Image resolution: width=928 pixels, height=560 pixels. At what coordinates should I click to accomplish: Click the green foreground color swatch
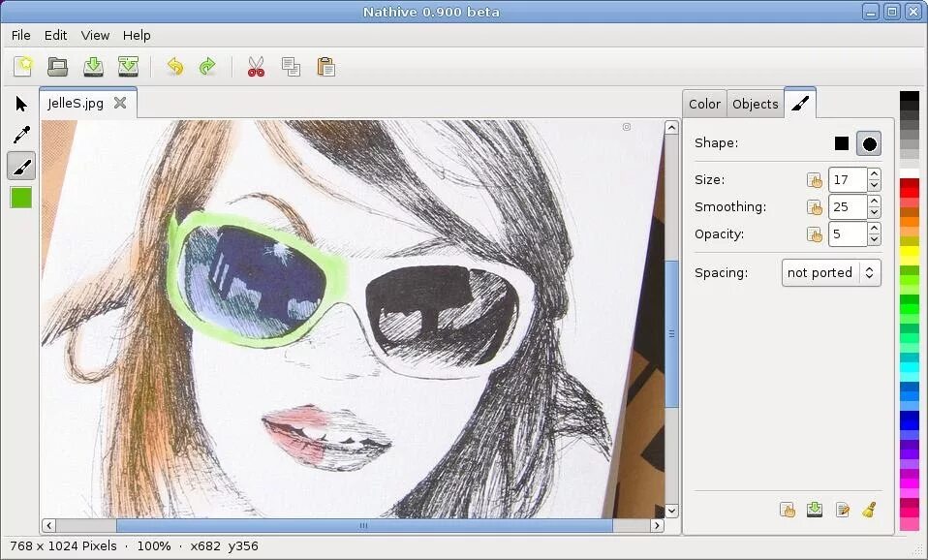(x=21, y=197)
